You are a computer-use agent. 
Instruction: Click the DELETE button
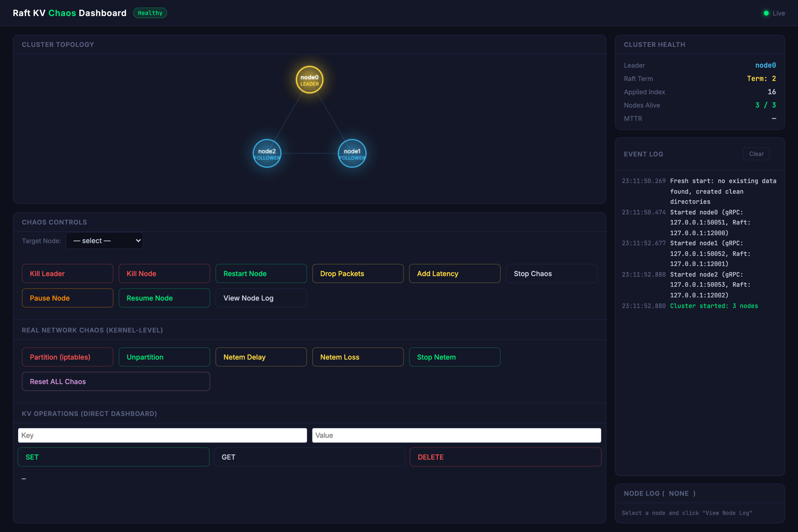pyautogui.click(x=505, y=457)
